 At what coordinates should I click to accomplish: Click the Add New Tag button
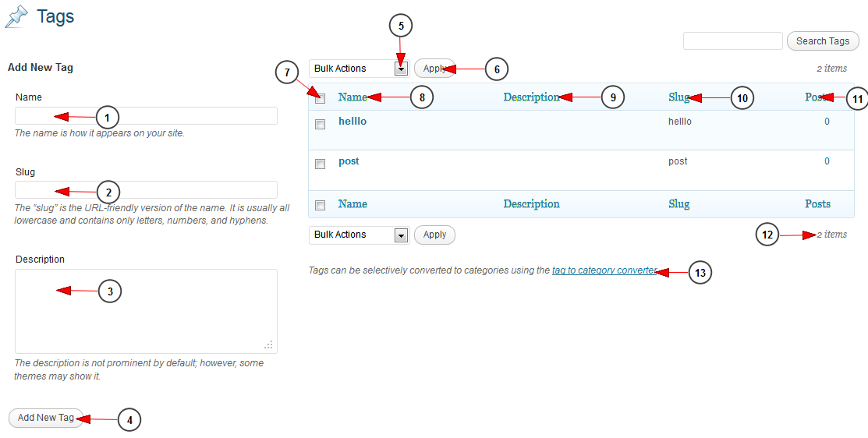(x=46, y=418)
